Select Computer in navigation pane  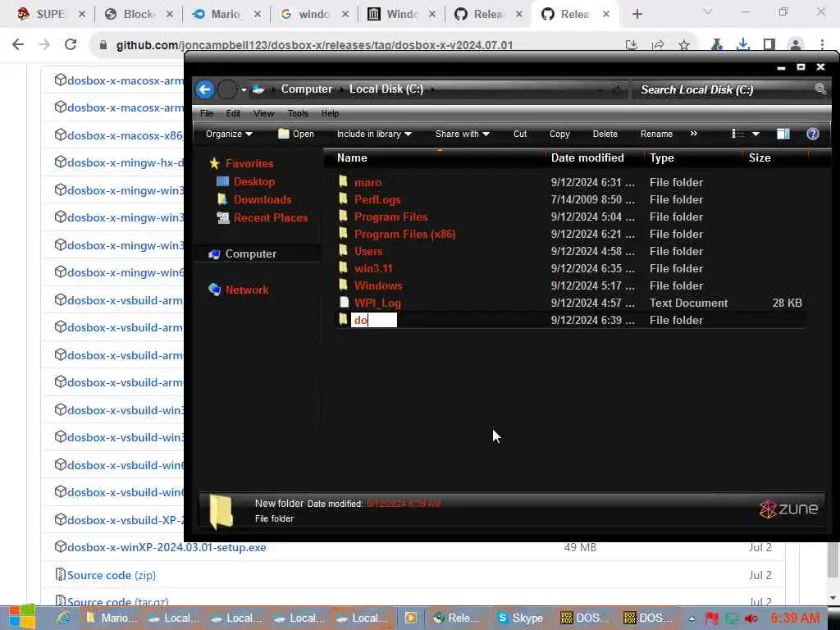(251, 254)
